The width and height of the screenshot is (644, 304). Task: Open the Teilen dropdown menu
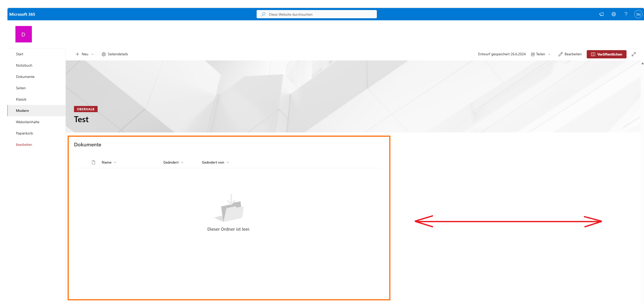click(x=540, y=54)
